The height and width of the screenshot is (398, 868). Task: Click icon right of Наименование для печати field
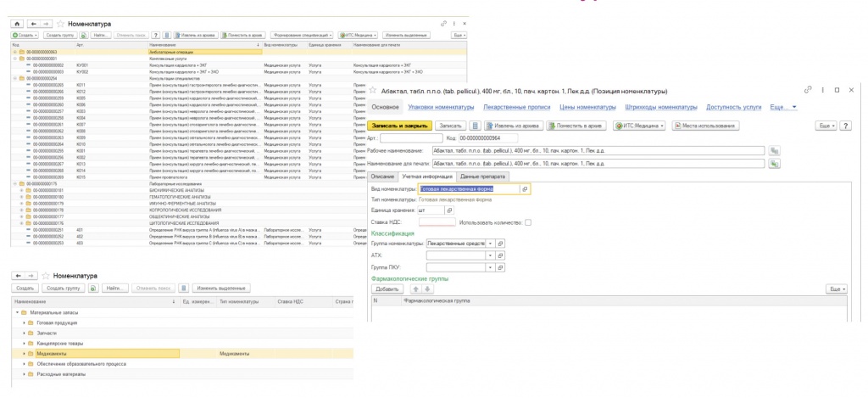click(775, 164)
